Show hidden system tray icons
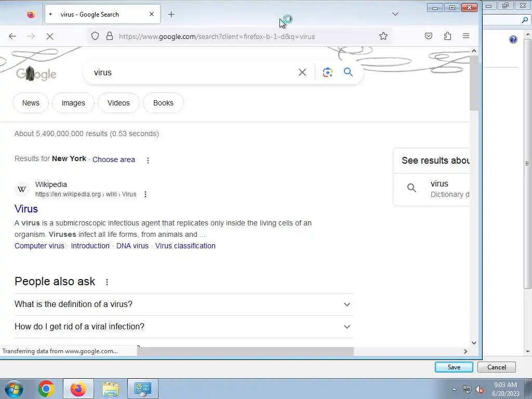Image resolution: width=532 pixels, height=399 pixels. pyautogui.click(x=454, y=389)
